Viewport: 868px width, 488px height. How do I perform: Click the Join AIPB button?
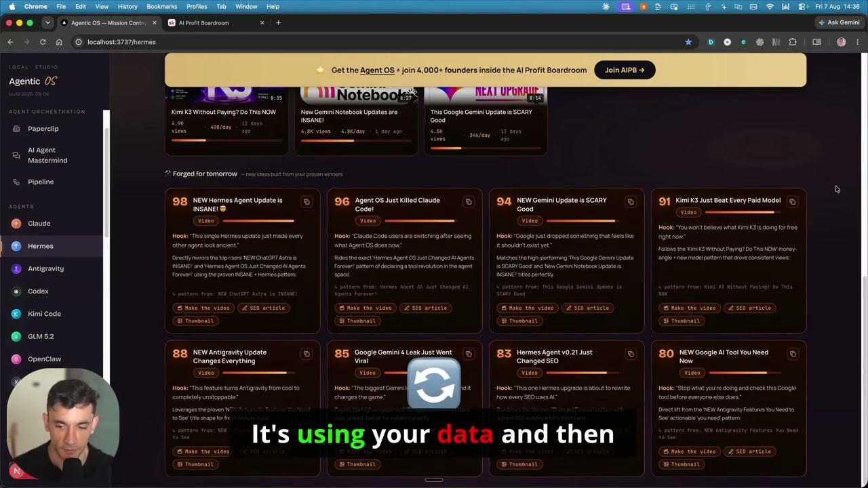[625, 70]
